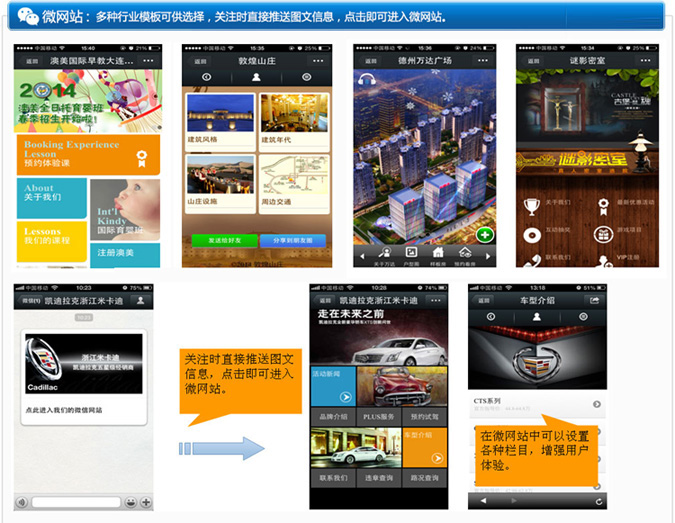Open the Int'l Kindy 国际育婴班 baby photo tile

(125, 210)
